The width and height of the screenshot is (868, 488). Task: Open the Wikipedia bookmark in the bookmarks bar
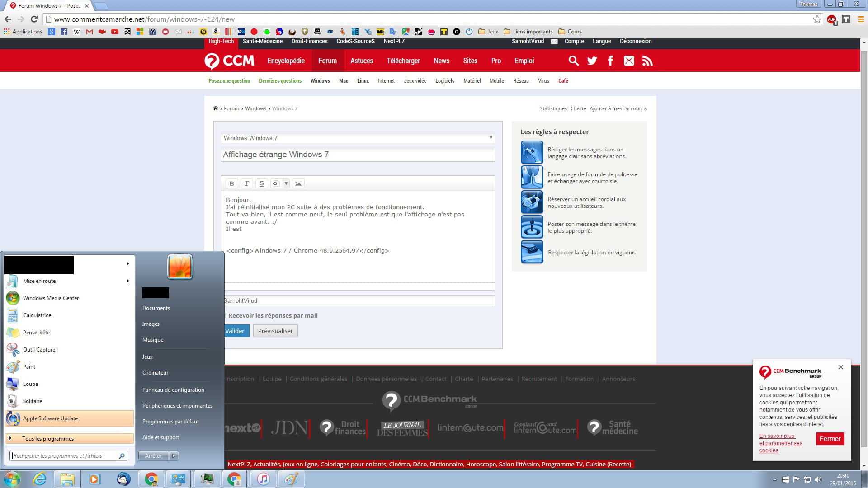click(76, 32)
